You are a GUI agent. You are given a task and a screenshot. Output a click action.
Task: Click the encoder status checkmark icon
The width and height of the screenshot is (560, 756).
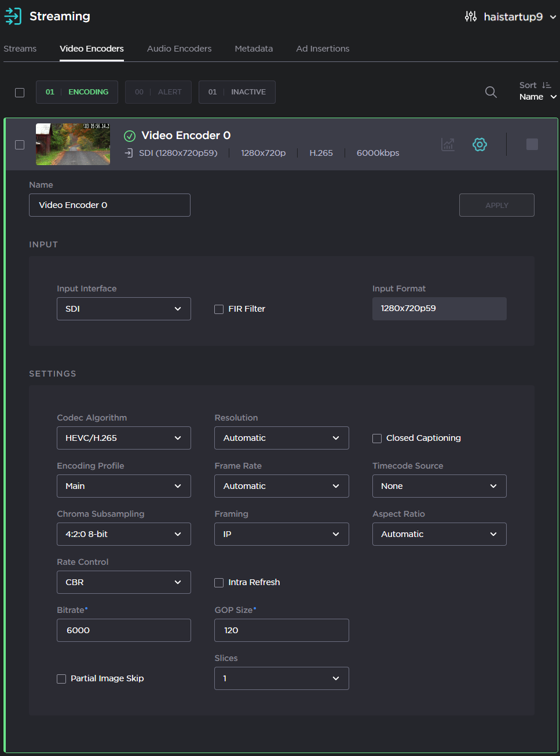pyautogui.click(x=130, y=136)
